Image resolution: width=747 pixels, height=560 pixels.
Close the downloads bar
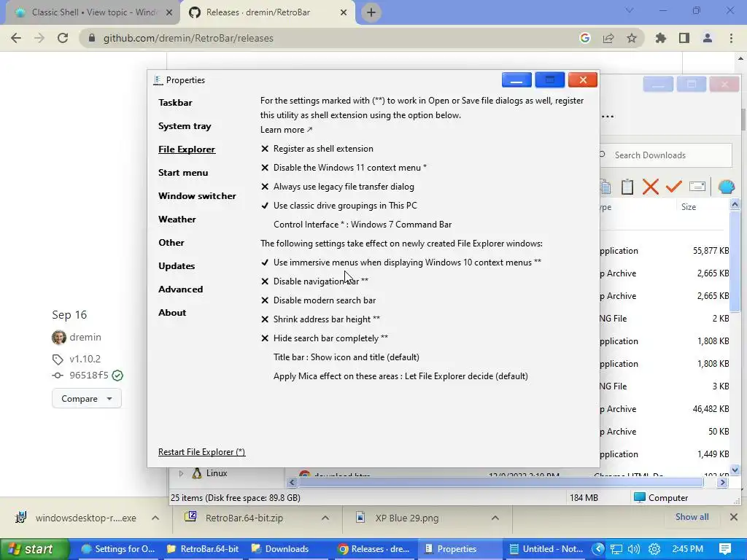(734, 517)
